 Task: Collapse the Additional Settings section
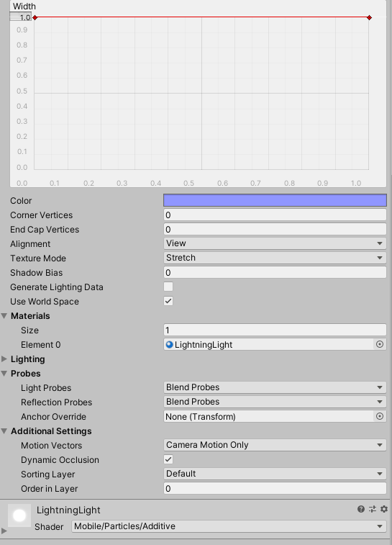[4, 431]
